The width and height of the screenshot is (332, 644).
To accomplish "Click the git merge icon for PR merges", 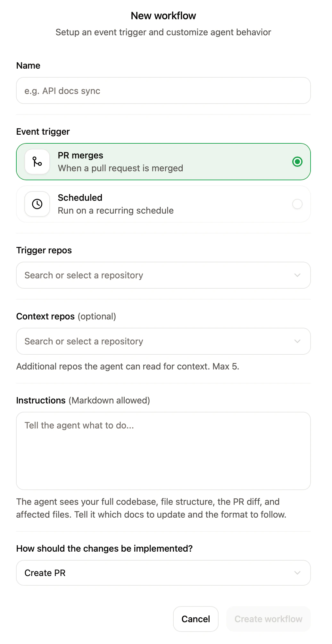I will point(37,162).
